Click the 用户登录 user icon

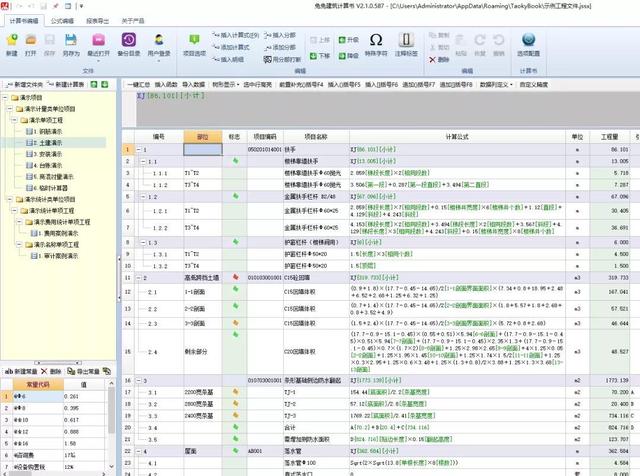click(159, 40)
